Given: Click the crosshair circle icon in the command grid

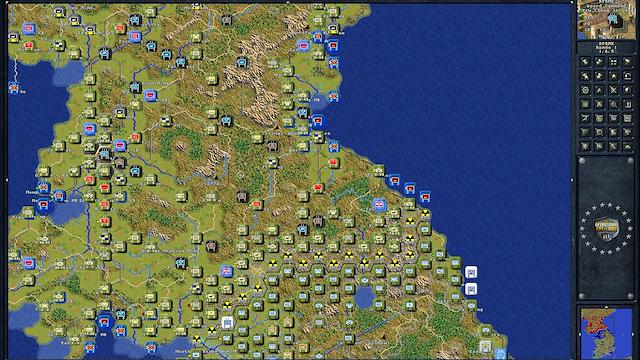Looking at the screenshot, I should [585, 90].
